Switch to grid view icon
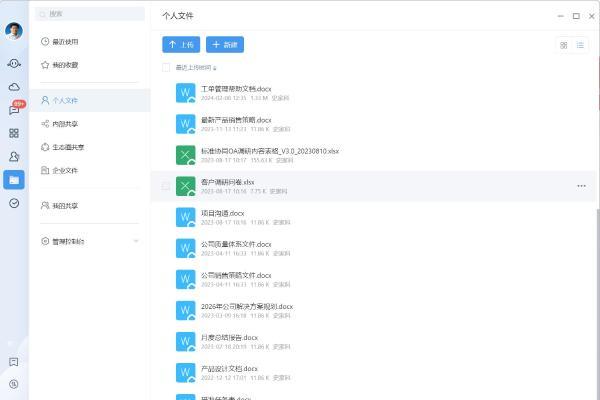The image size is (600, 400). [564, 45]
